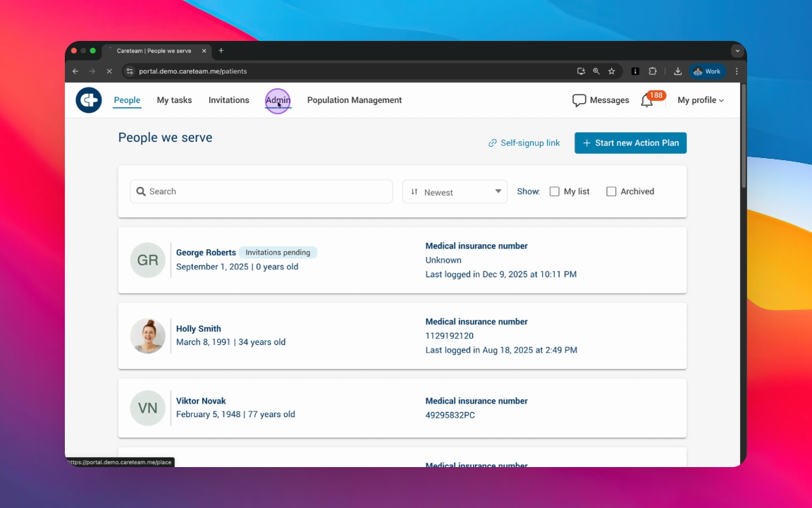Click the sort arrows icon beside Newest
Image resolution: width=812 pixels, height=508 pixels.
click(x=414, y=192)
